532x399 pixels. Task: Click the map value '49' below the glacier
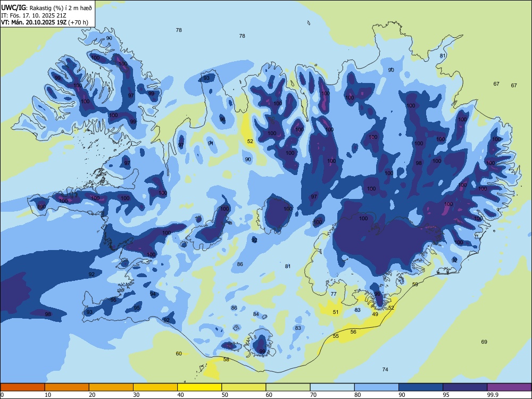(x=375, y=314)
